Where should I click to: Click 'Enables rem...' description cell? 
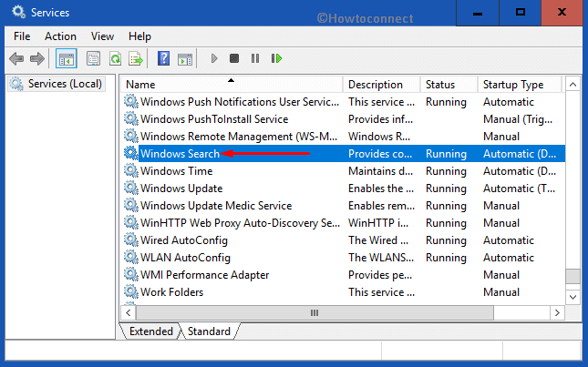tap(381, 205)
